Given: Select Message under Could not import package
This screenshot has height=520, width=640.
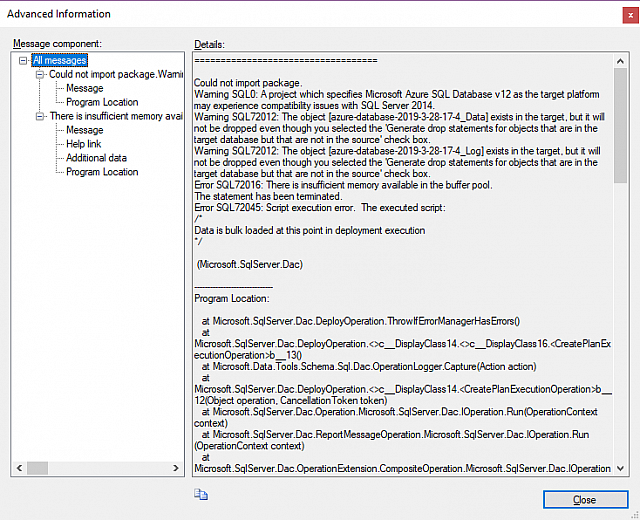Looking at the screenshot, I should 84,89.
